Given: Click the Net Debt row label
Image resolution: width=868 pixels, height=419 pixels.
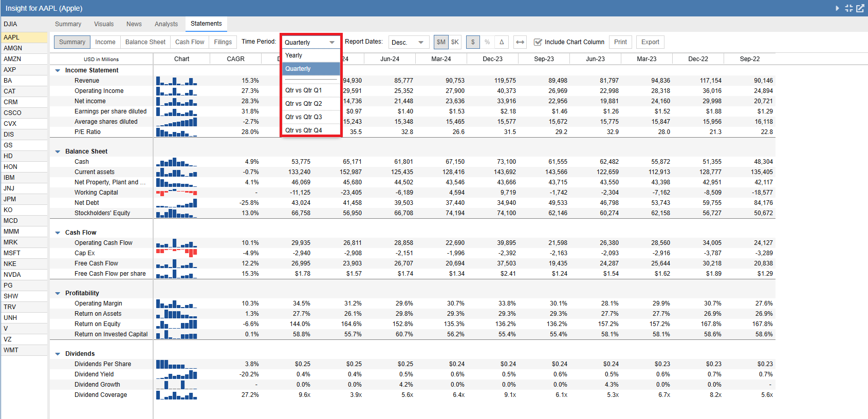Looking at the screenshot, I should pos(87,203).
